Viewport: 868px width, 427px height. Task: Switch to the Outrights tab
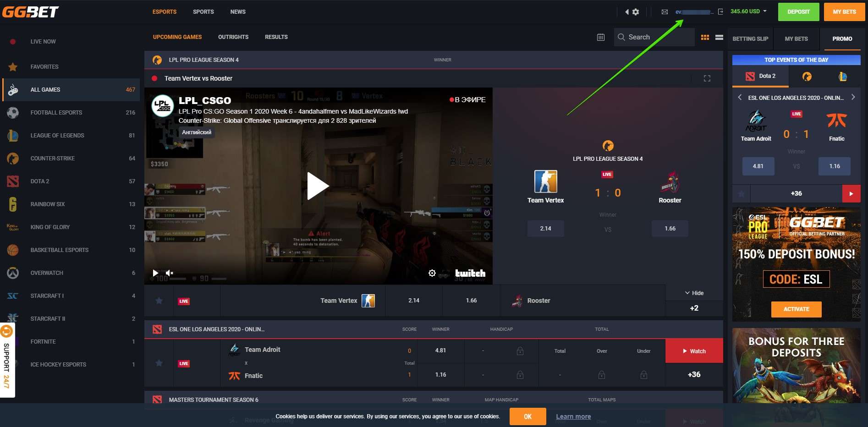[233, 37]
